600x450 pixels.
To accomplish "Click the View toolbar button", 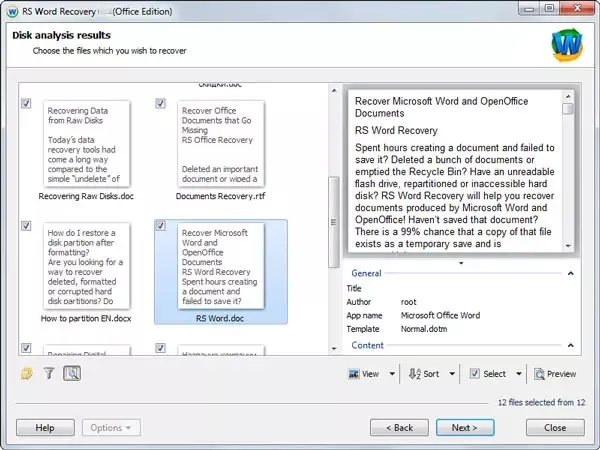I will 364,374.
